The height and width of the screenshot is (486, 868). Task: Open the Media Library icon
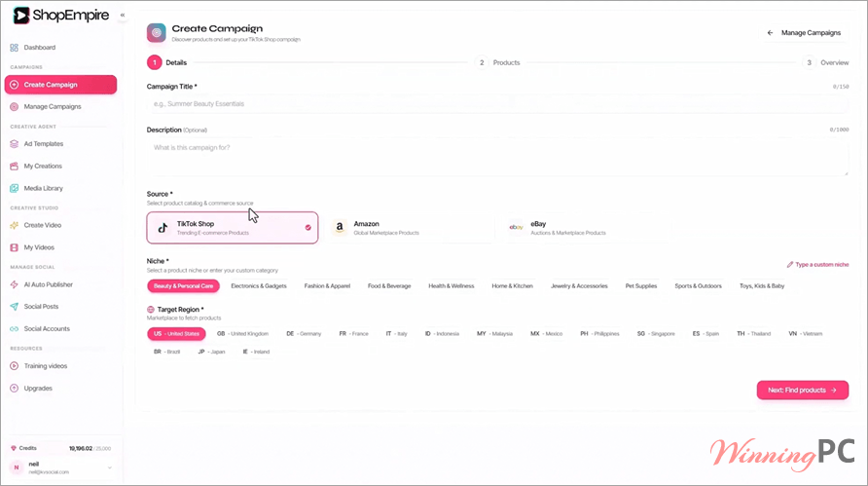pyautogui.click(x=15, y=188)
